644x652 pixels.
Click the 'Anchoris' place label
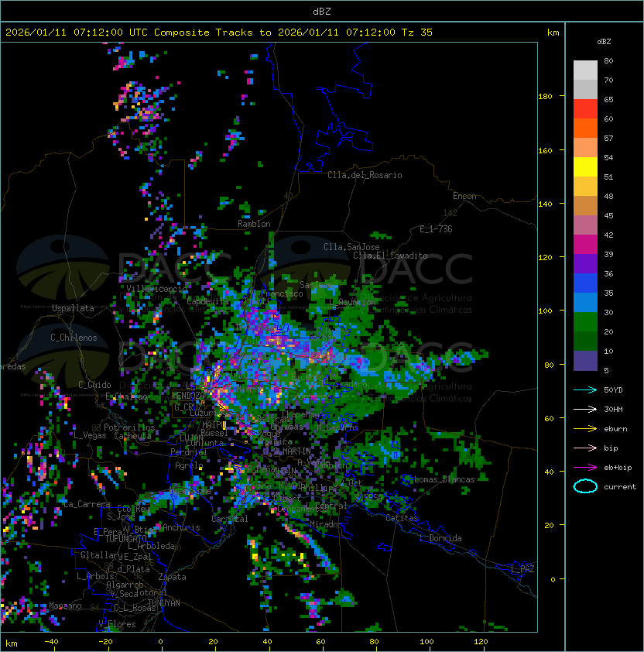pos(181,527)
